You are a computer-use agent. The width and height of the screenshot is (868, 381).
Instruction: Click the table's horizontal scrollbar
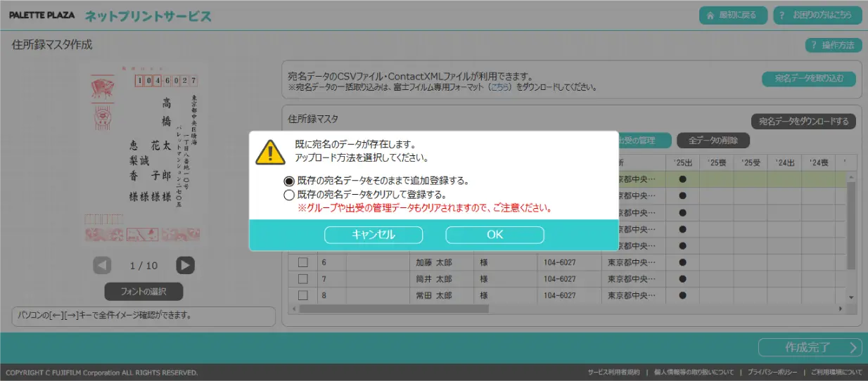coord(394,309)
